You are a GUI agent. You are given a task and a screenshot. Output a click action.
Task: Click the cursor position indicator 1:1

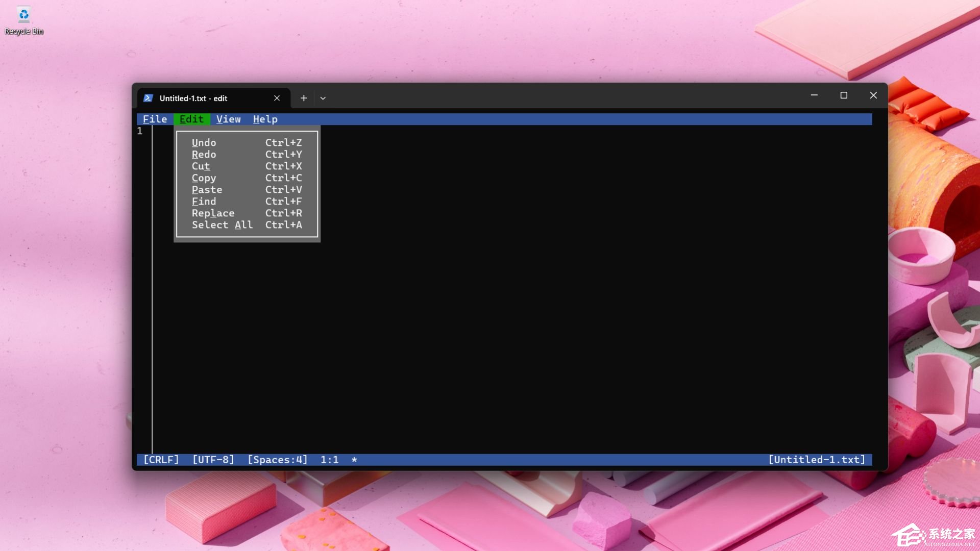pos(329,459)
